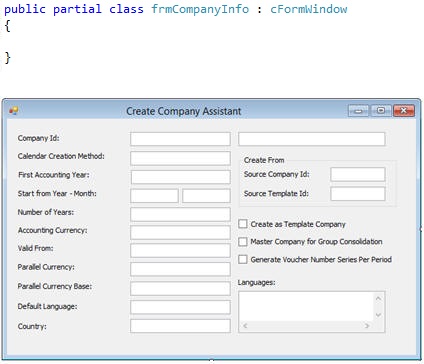424x364 pixels.
Task: Focus the Company Id input field
Action: pos(180,139)
